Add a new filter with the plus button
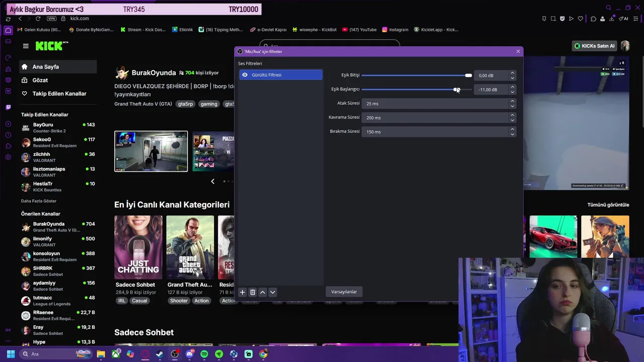The width and height of the screenshot is (644, 362). [243, 292]
